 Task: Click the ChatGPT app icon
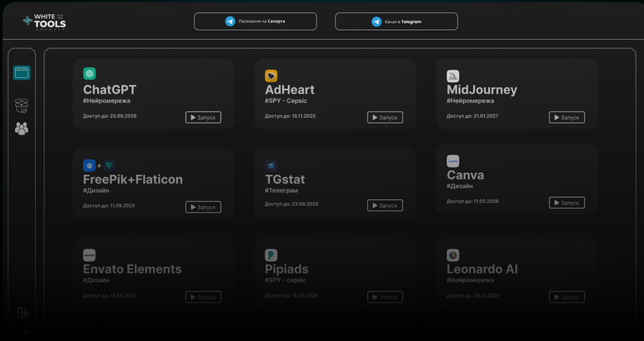coord(89,74)
